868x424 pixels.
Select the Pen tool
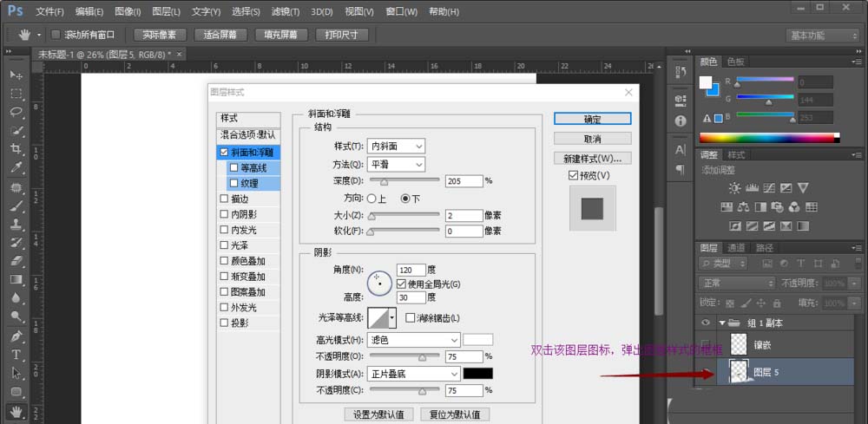click(16, 336)
